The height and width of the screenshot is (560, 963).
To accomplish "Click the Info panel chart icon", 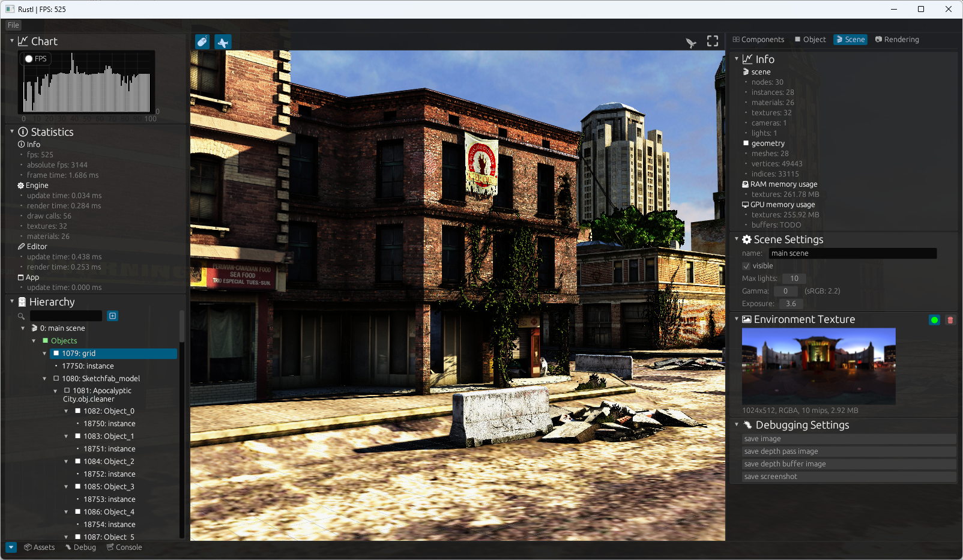I will pyautogui.click(x=747, y=59).
